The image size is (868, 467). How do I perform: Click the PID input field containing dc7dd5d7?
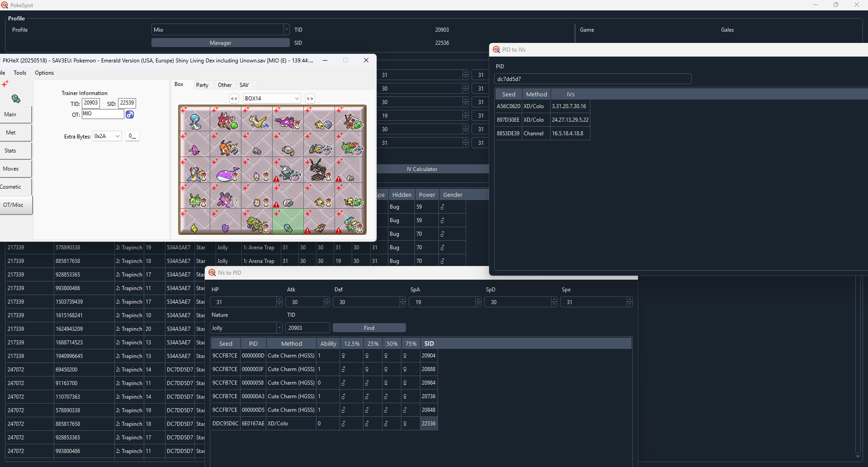(x=592, y=79)
